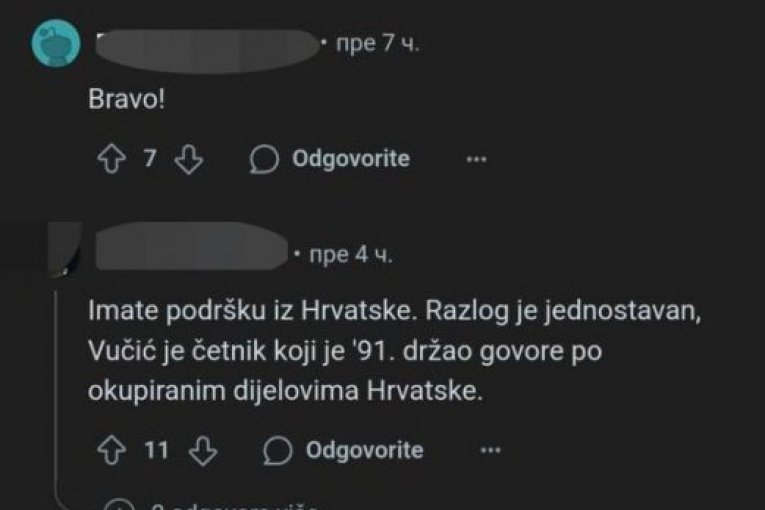This screenshot has width=765, height=510.
Task: Click the "Bravo!" comment text
Action: click(126, 99)
